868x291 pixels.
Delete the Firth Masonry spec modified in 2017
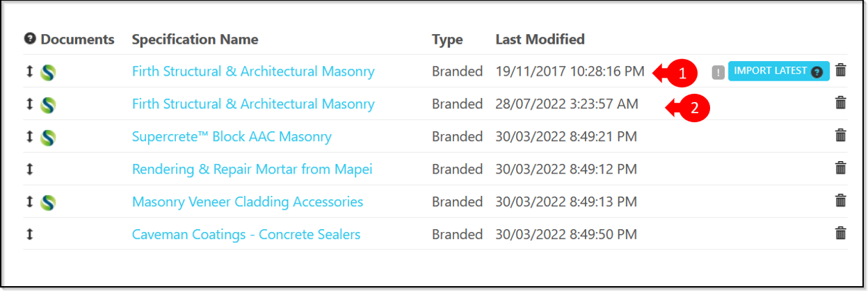click(x=841, y=70)
